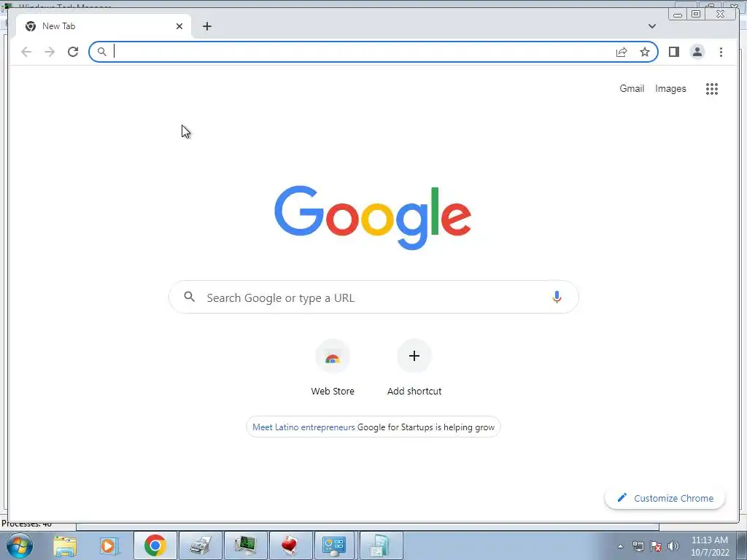Click the share this page icon

point(622,52)
